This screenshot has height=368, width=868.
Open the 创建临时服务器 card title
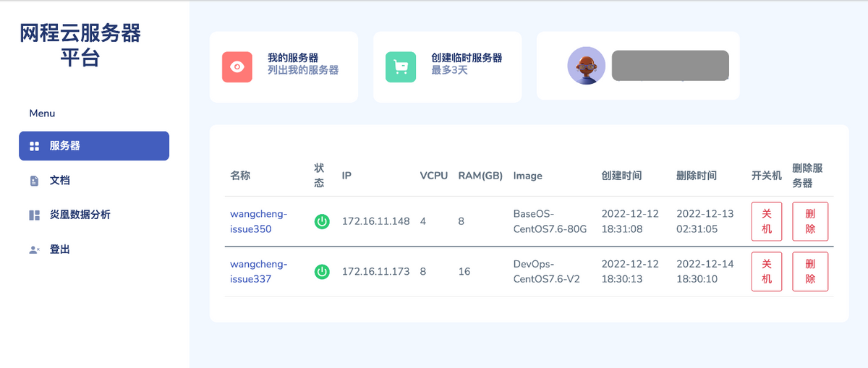point(467,58)
